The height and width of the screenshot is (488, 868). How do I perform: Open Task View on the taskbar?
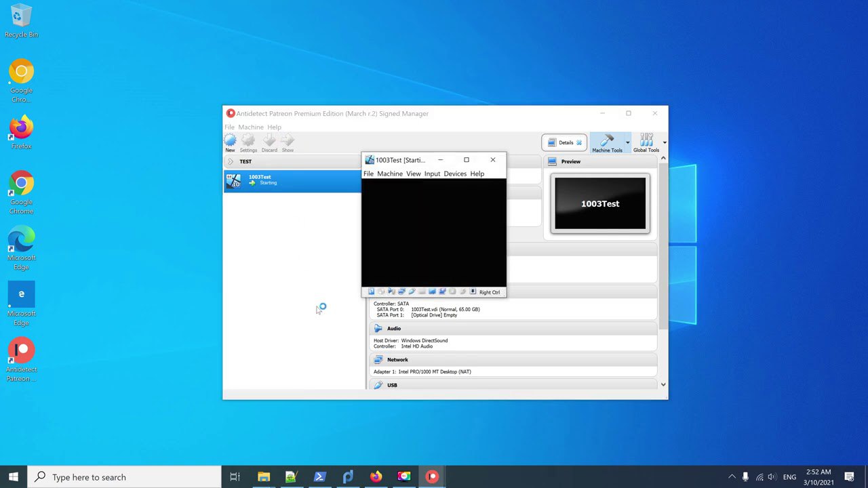235,477
